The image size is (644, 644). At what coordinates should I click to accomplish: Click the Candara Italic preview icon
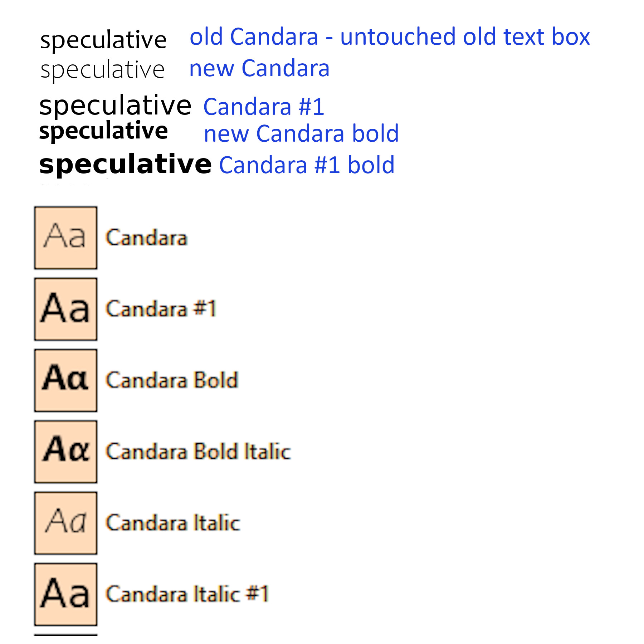click(66, 523)
